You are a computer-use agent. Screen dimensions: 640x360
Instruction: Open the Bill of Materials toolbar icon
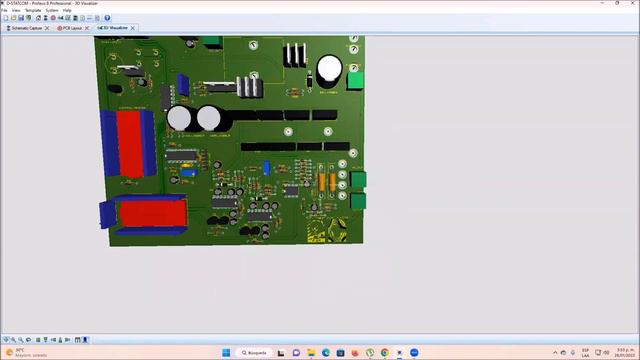[x=82, y=18]
